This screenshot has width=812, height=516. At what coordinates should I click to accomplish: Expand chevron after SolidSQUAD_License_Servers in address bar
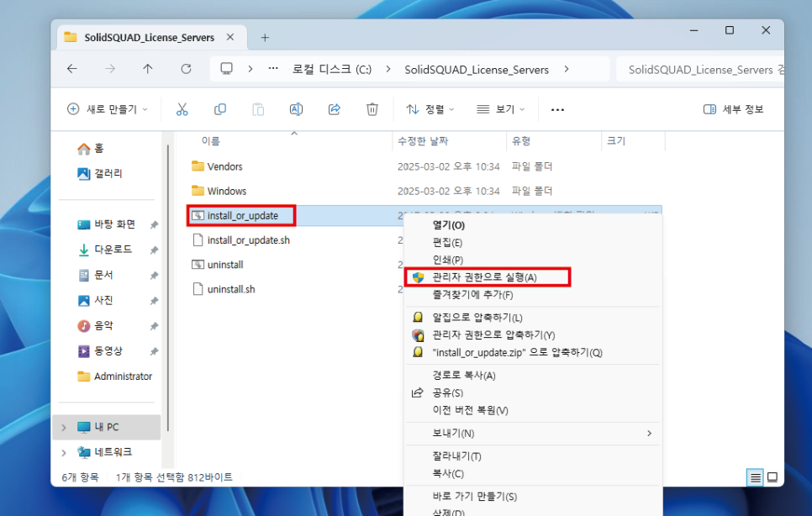[x=566, y=69]
